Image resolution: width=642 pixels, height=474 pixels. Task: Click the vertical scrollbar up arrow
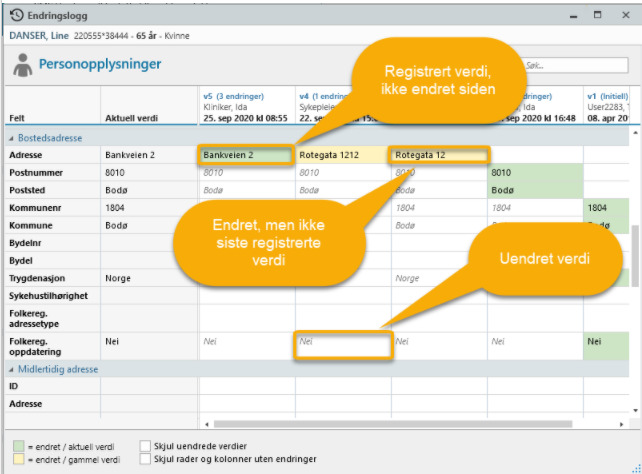point(634,132)
